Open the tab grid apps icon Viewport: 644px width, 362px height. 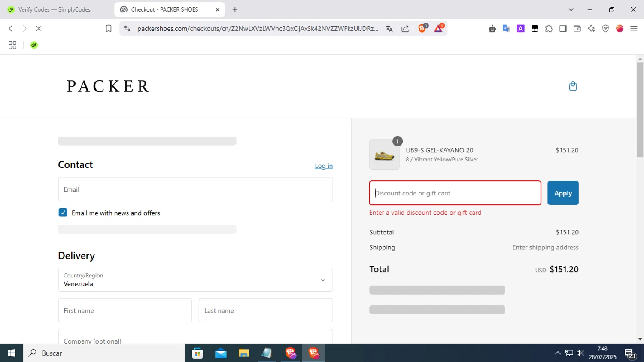click(12, 45)
